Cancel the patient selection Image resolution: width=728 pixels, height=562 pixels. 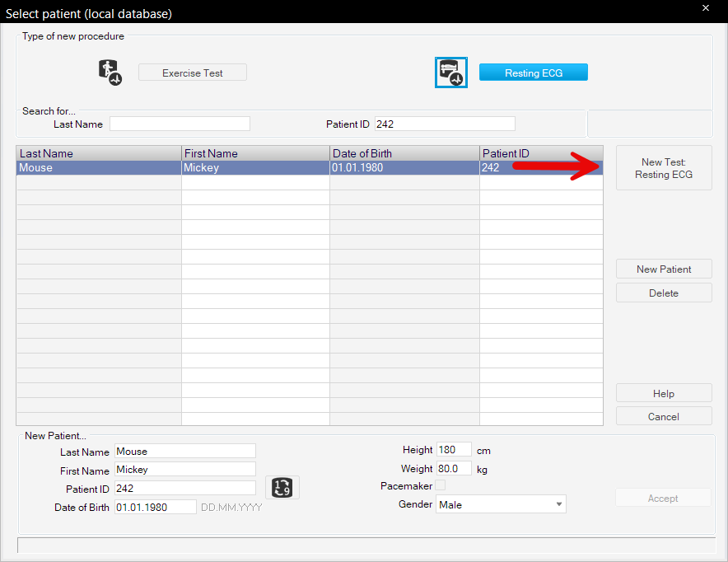664,416
